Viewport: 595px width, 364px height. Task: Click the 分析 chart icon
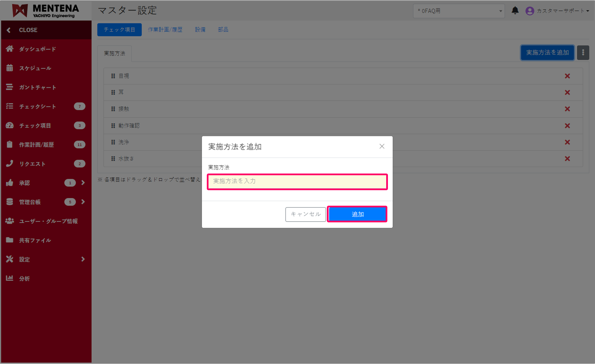coord(10,278)
